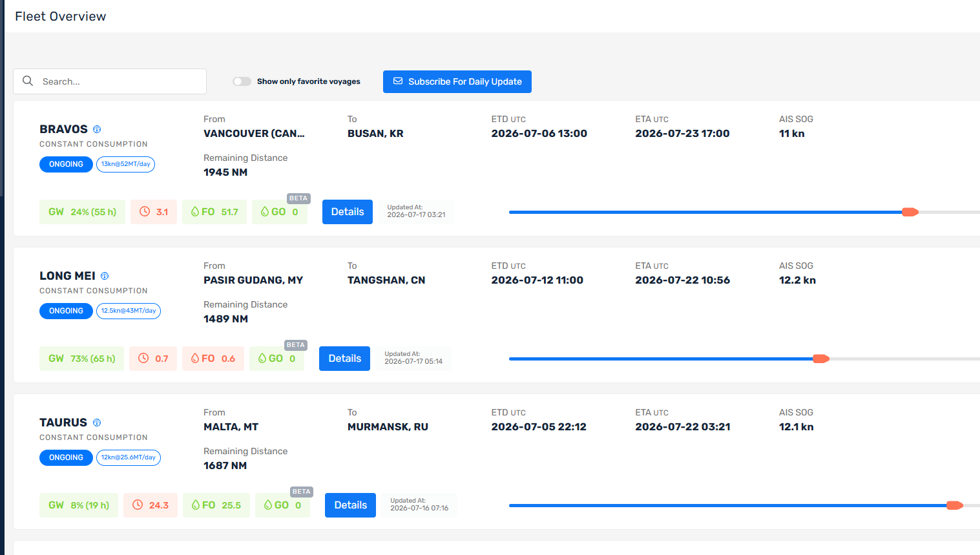This screenshot has height=555, width=980.
Task: Open Details for the LONG MEI voyage
Action: 345,359
